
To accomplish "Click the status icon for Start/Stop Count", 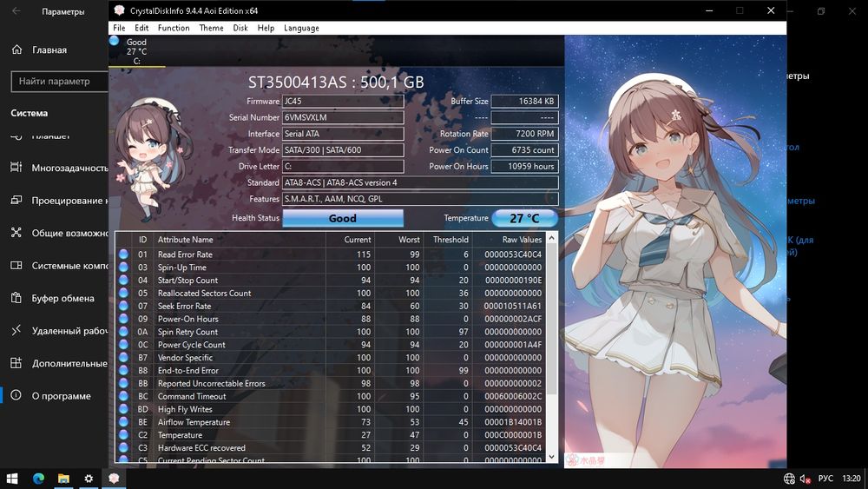I will coord(123,281).
